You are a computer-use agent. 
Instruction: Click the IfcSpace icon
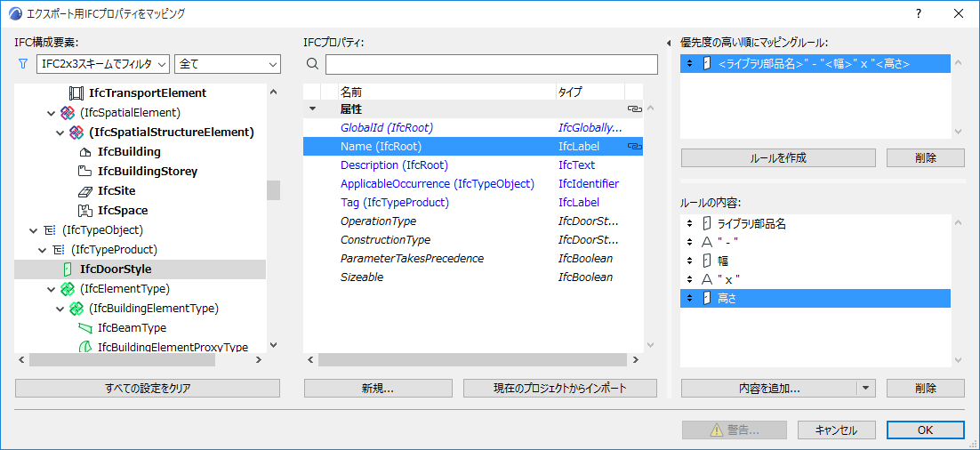tap(85, 211)
